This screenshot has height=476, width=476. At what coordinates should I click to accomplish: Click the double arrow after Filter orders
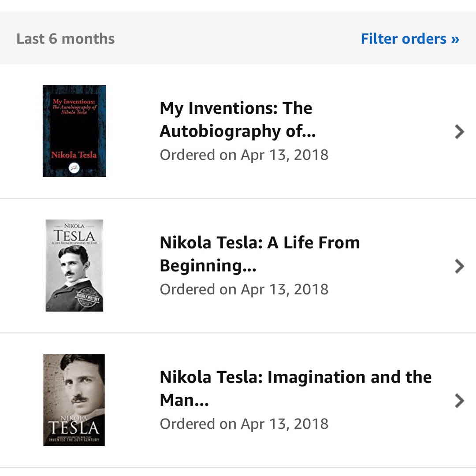point(455,39)
